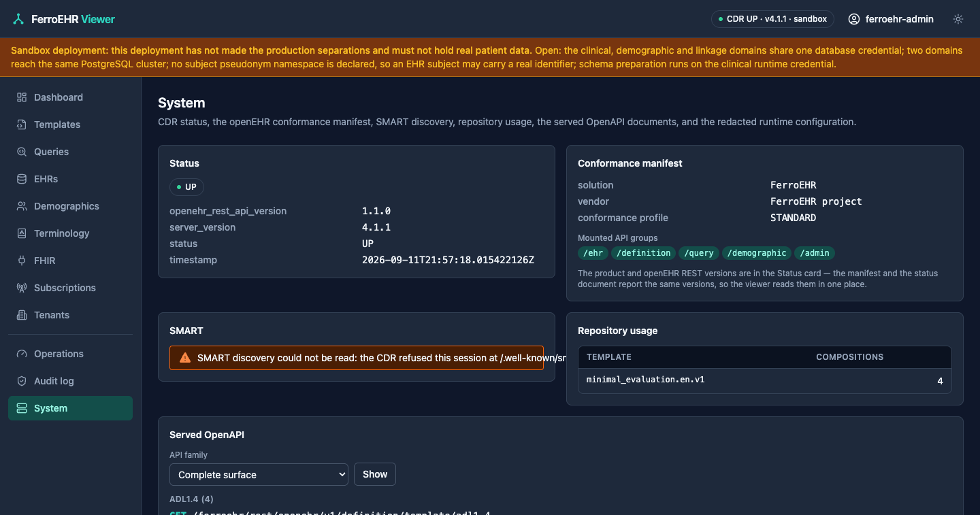
Task: Click the Dashboard grid icon in the sidebar
Action: pyautogui.click(x=22, y=97)
